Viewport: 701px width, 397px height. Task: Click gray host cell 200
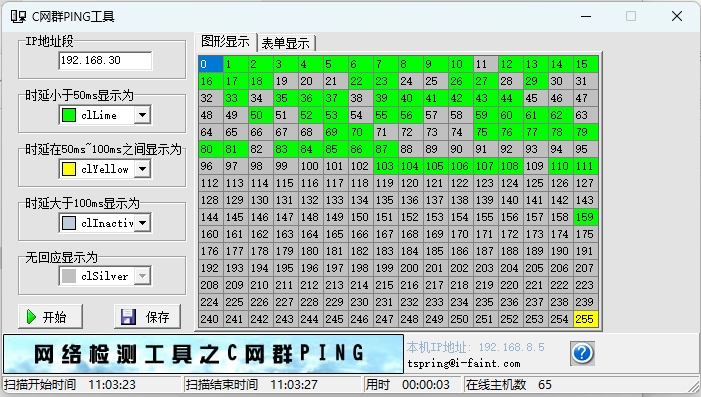click(410, 268)
